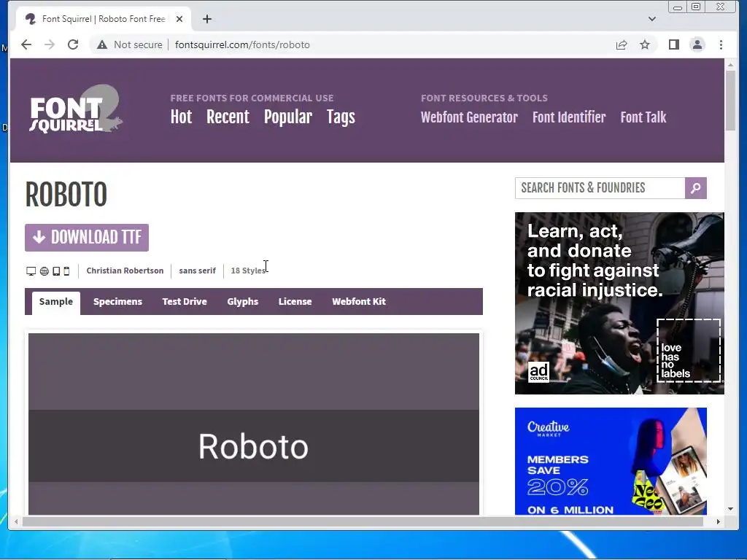747x560 pixels.
Task: Open the Webfont Generator tool
Action: click(469, 117)
